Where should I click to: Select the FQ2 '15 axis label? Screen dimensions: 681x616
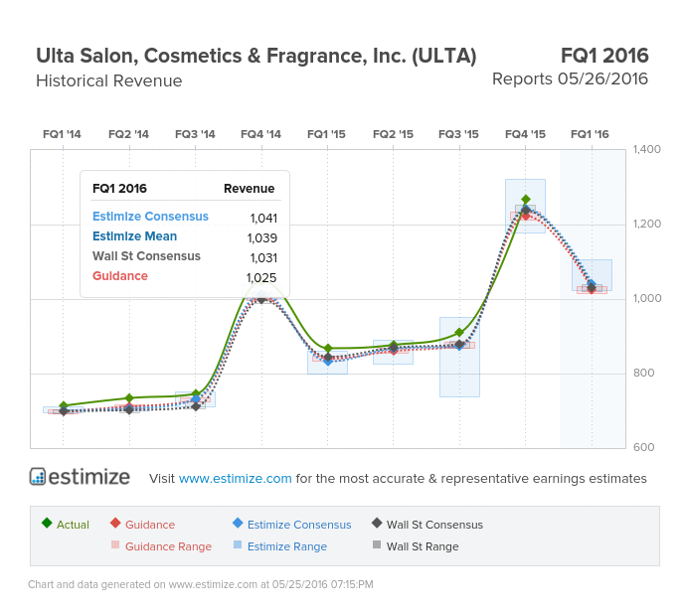[393, 134]
